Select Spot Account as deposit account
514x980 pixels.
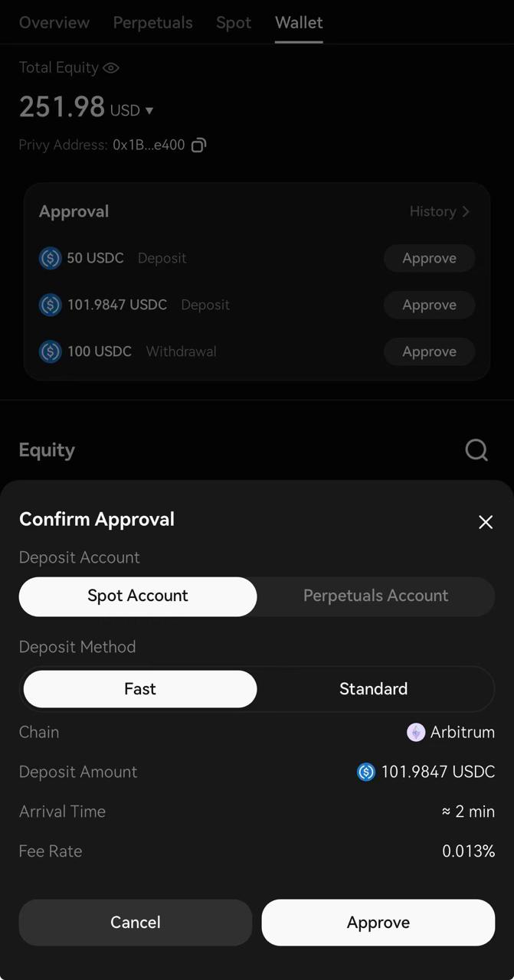tap(138, 596)
